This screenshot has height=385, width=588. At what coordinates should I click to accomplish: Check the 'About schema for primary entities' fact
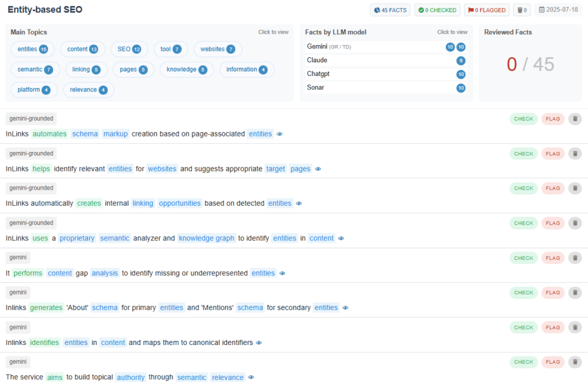[523, 292]
